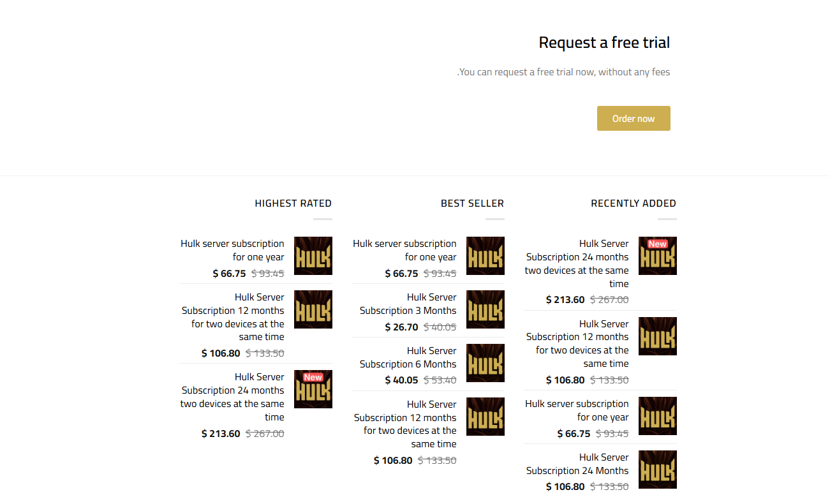830x504 pixels.
Task: Click one year subscription title in Highest Rated
Action: (x=233, y=250)
